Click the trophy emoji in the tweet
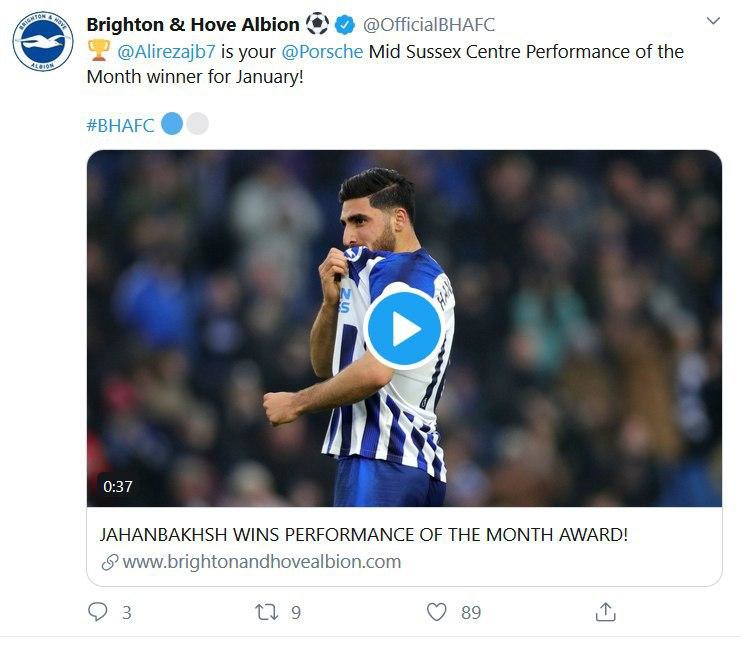Viewport: 741px width, 645px height. tap(98, 51)
